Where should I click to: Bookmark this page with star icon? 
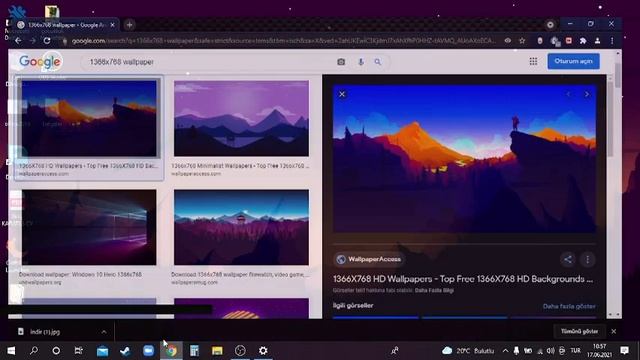tap(522, 40)
